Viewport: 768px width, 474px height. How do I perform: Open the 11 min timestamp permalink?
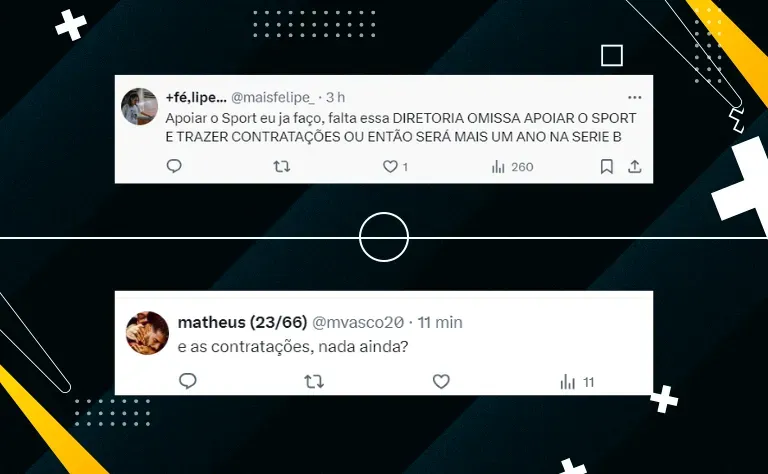coord(440,322)
